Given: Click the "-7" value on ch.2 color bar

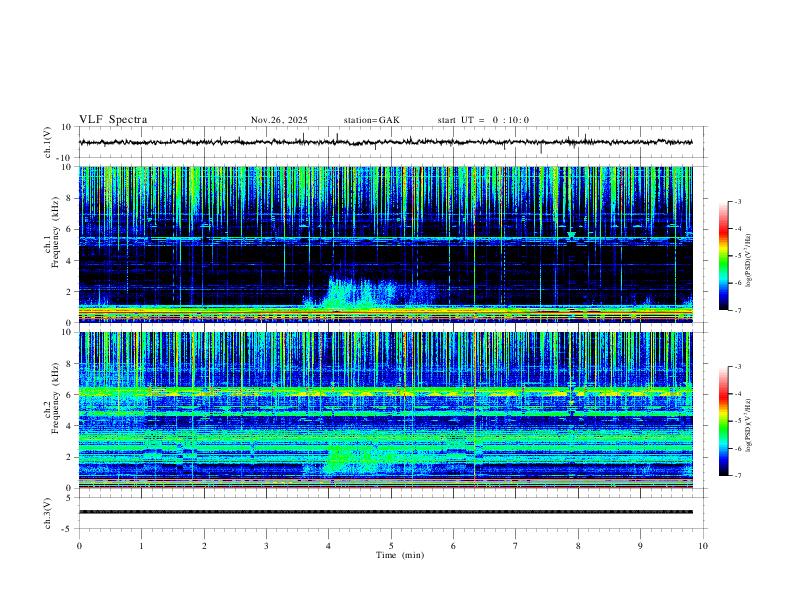Looking at the screenshot, I should (x=737, y=475).
